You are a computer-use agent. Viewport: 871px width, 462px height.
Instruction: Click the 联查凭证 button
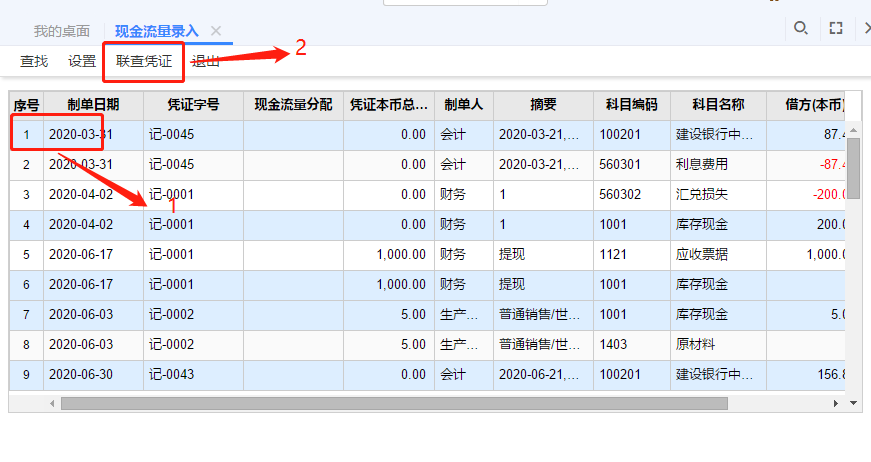[143, 61]
